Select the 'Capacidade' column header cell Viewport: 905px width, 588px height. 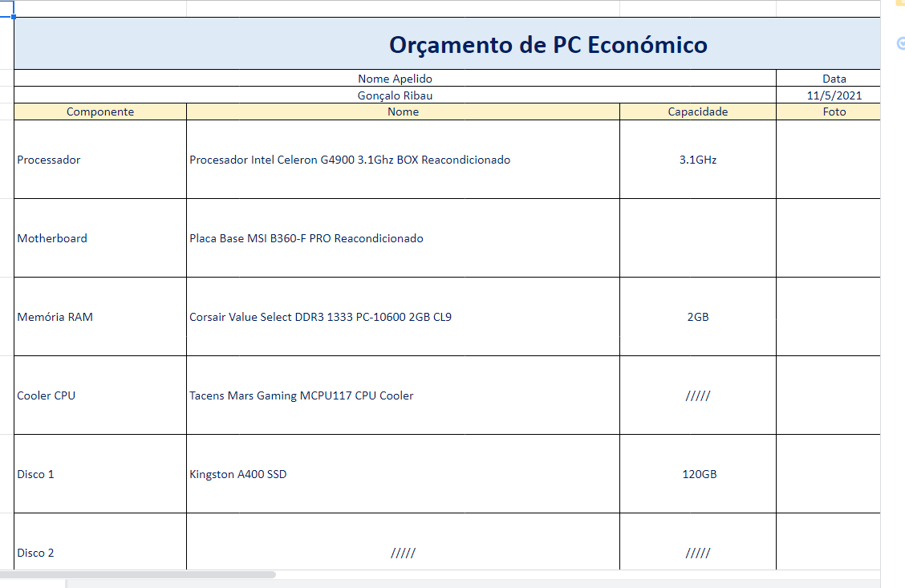click(698, 112)
